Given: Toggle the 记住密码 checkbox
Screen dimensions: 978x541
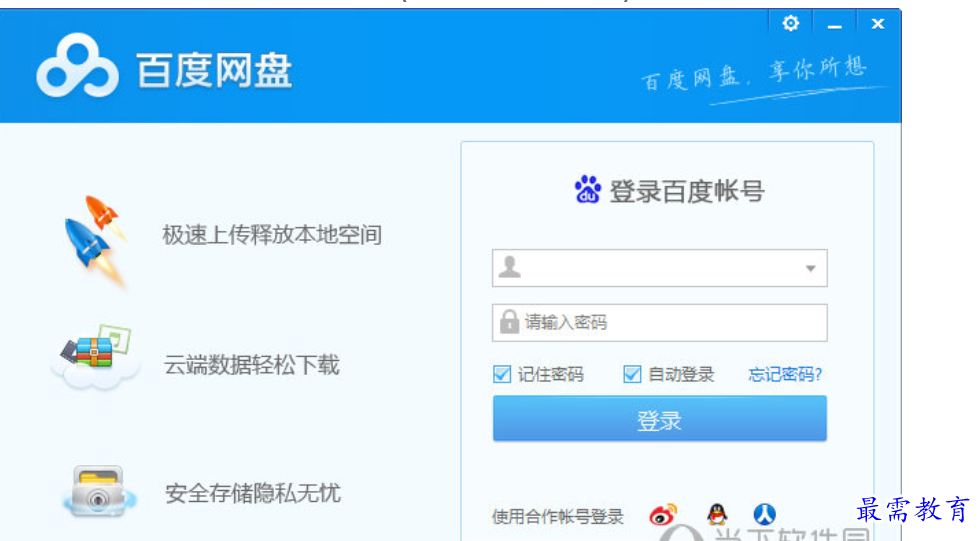Looking at the screenshot, I should (502, 374).
